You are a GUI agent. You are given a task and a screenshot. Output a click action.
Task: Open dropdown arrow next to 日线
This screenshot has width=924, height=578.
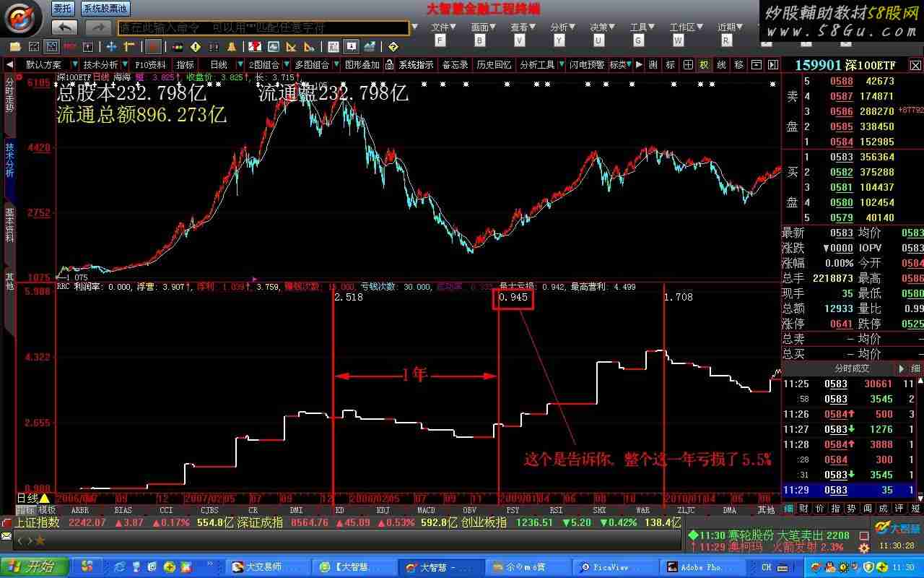pyautogui.click(x=240, y=65)
